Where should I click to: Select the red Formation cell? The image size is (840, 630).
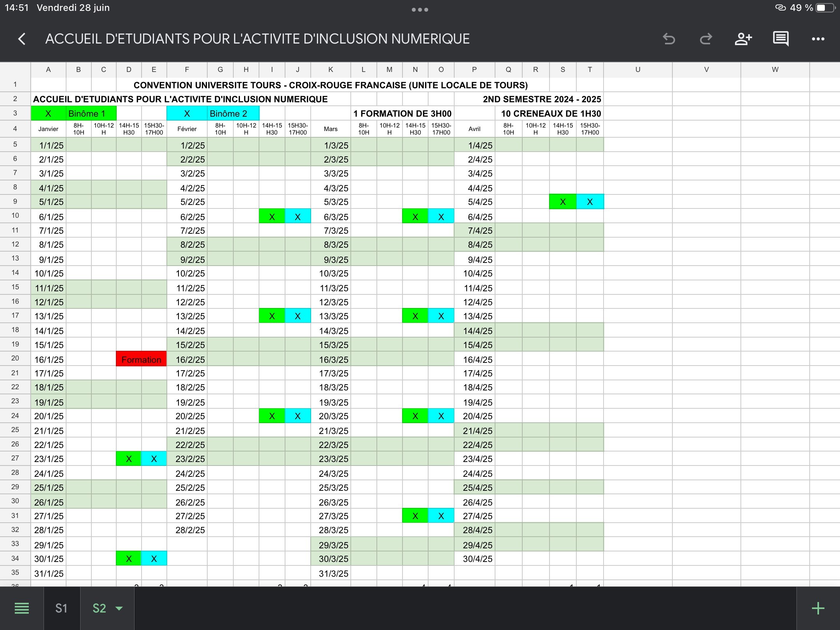point(141,359)
